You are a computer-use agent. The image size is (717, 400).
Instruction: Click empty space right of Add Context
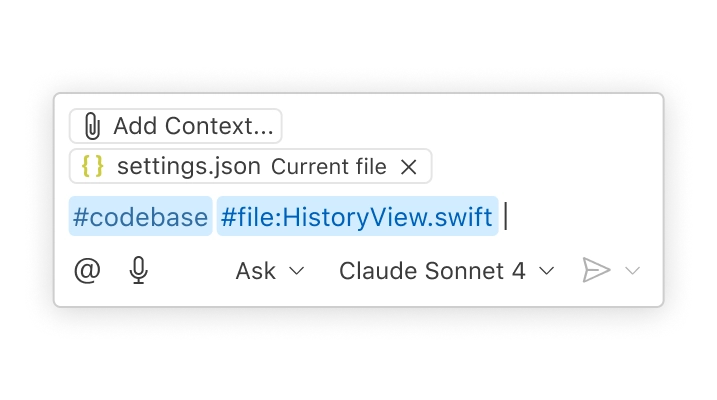pyautogui.click(x=470, y=127)
